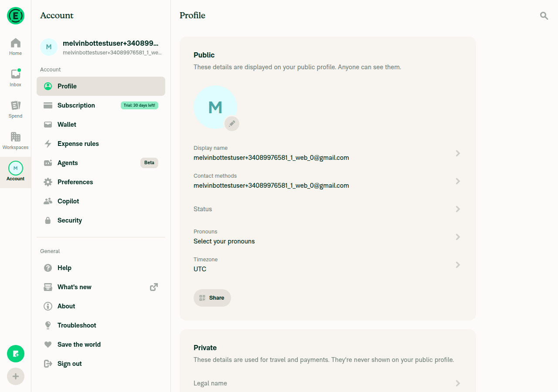This screenshot has height=392, width=558.
Task: Click the large M profile avatar
Action: point(215,107)
